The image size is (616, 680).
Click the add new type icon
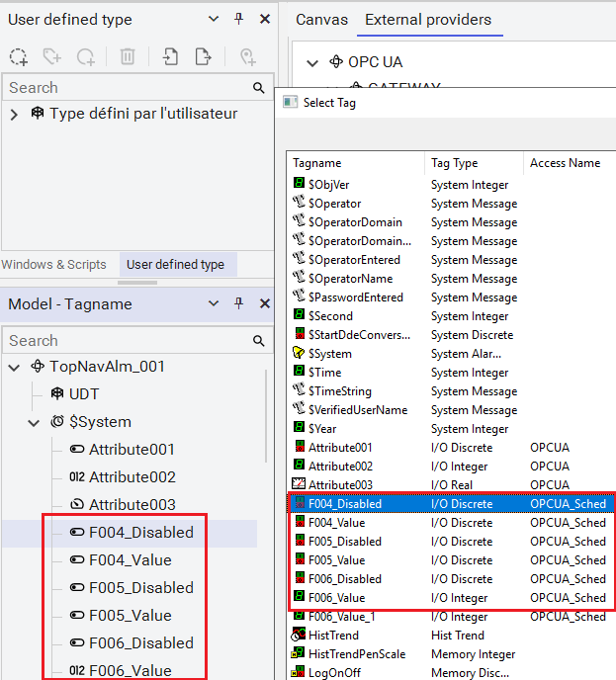coord(19,56)
